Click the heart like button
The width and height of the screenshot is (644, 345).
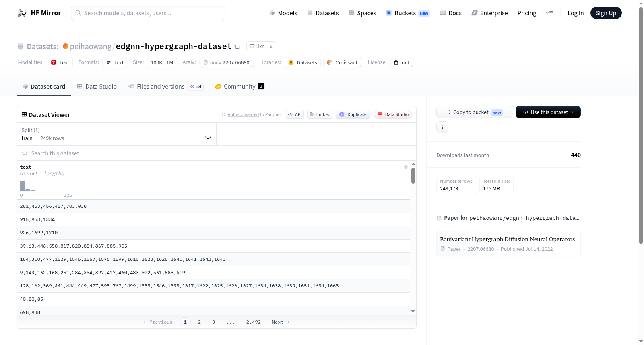[x=257, y=46]
